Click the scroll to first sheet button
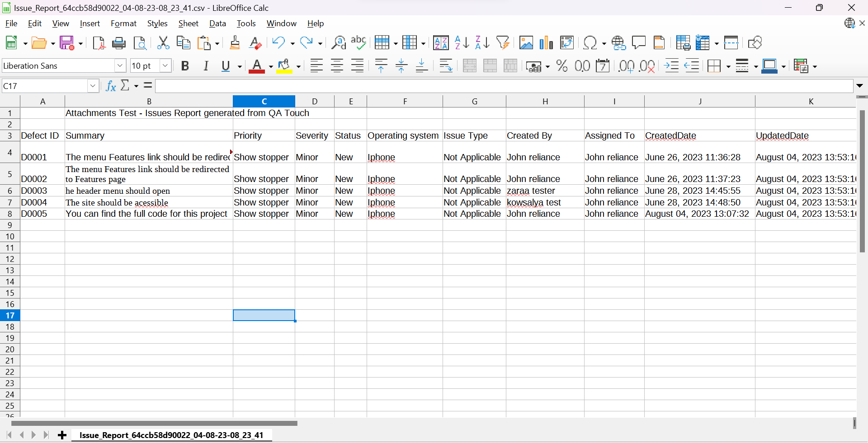 9,435
